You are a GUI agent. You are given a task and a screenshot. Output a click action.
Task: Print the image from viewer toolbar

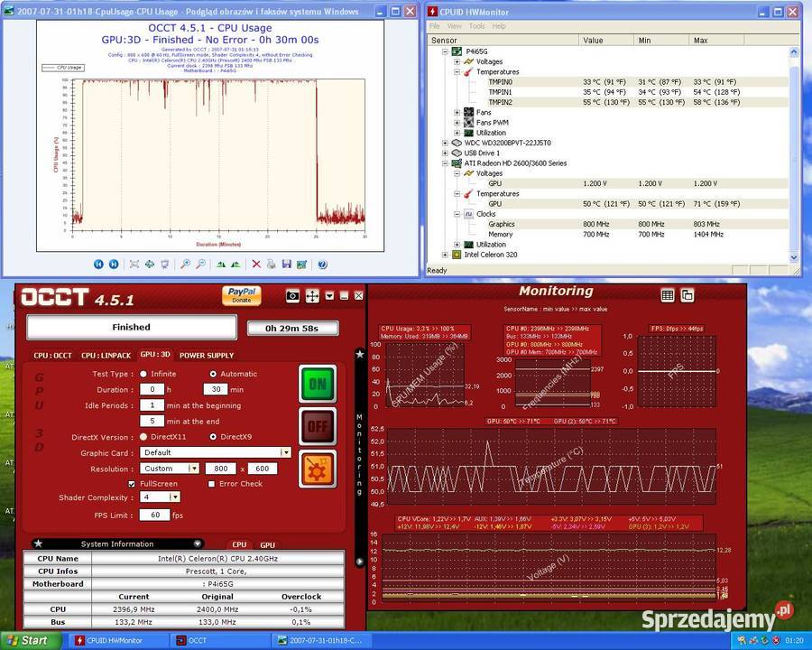click(271, 265)
